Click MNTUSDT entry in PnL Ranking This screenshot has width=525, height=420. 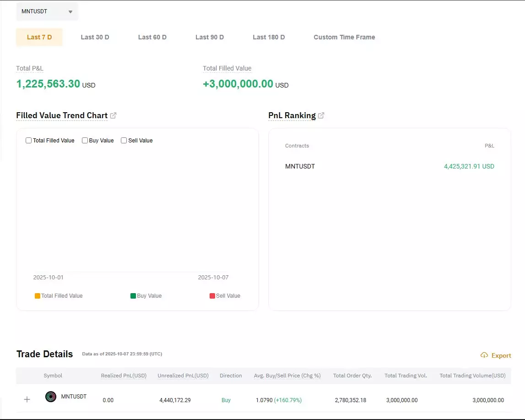(x=300, y=166)
